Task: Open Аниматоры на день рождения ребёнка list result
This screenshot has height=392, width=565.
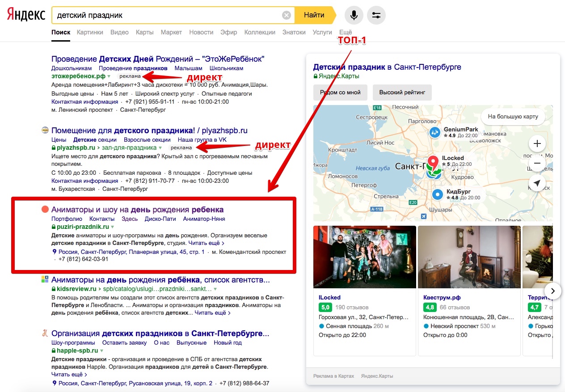Action: click(x=160, y=280)
